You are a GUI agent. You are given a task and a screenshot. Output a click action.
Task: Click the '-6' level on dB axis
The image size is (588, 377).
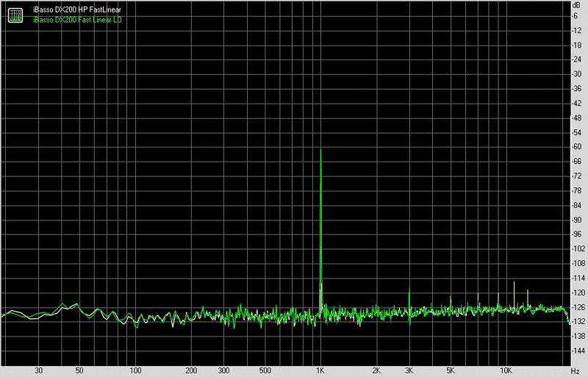pos(577,16)
